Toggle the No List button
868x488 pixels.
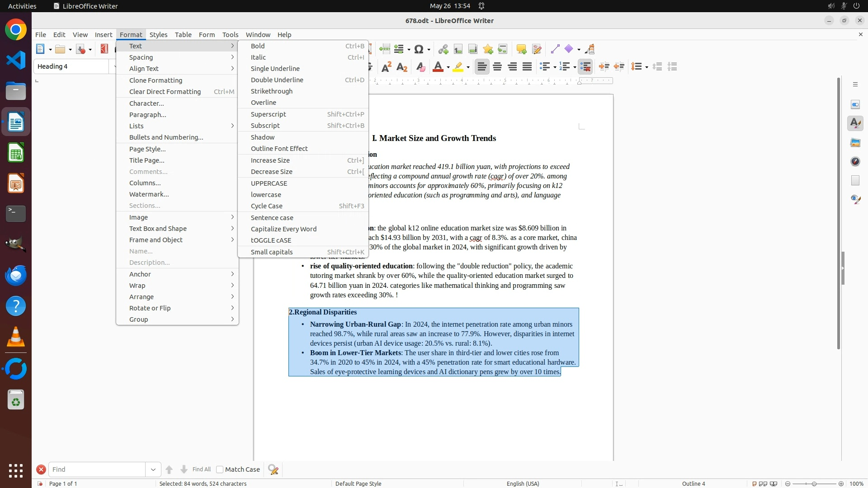click(x=585, y=67)
